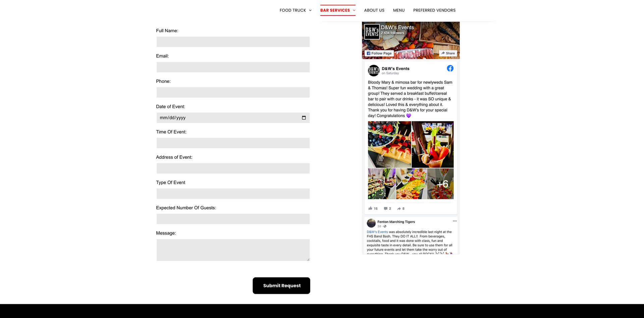Click the Follow Page button
644x318 pixels.
click(379, 53)
